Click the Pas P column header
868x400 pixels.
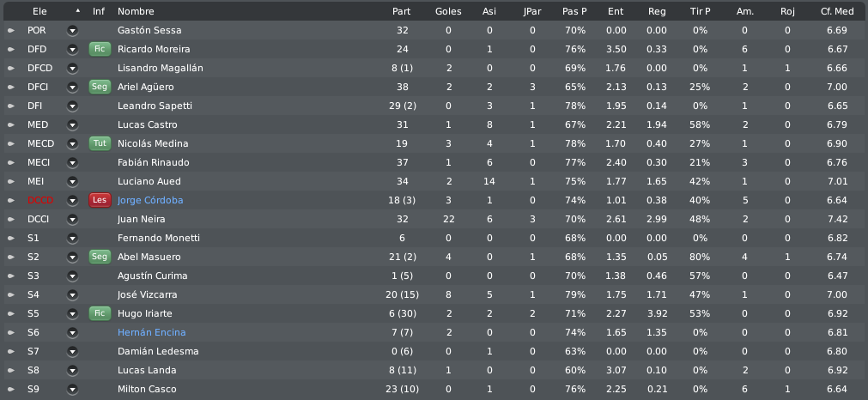pos(574,11)
